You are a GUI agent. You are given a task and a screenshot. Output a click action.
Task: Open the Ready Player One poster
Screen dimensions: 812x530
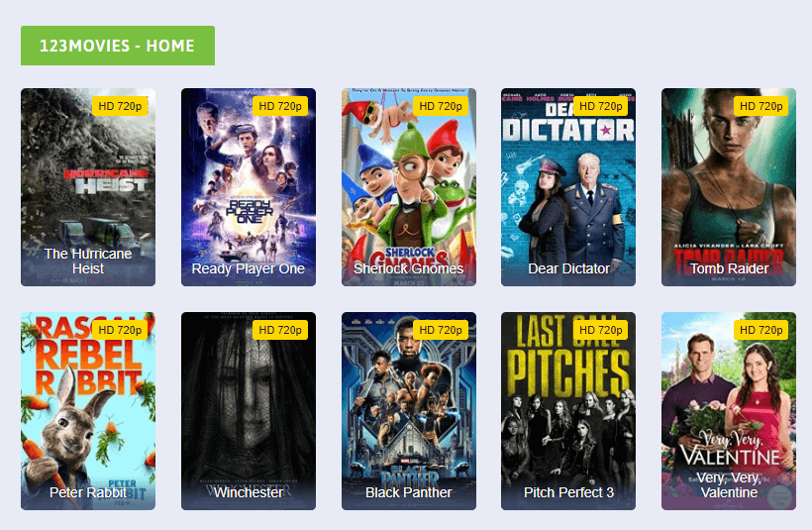tap(249, 187)
